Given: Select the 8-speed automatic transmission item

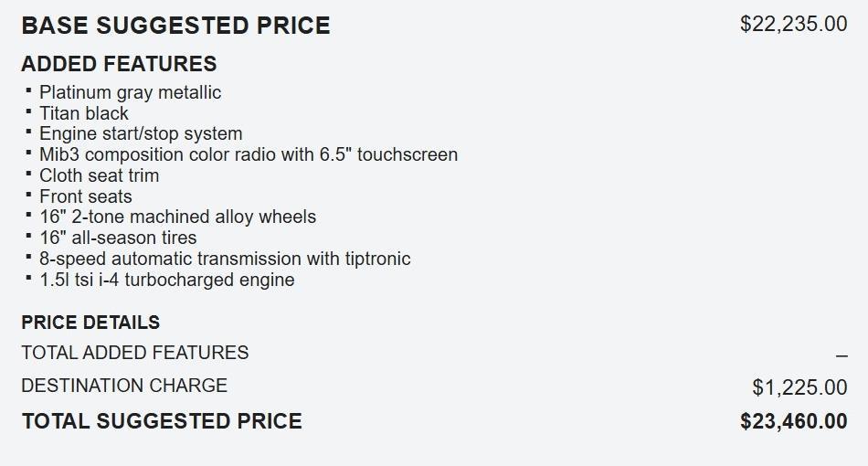Looking at the screenshot, I should pyautogui.click(x=225, y=259).
